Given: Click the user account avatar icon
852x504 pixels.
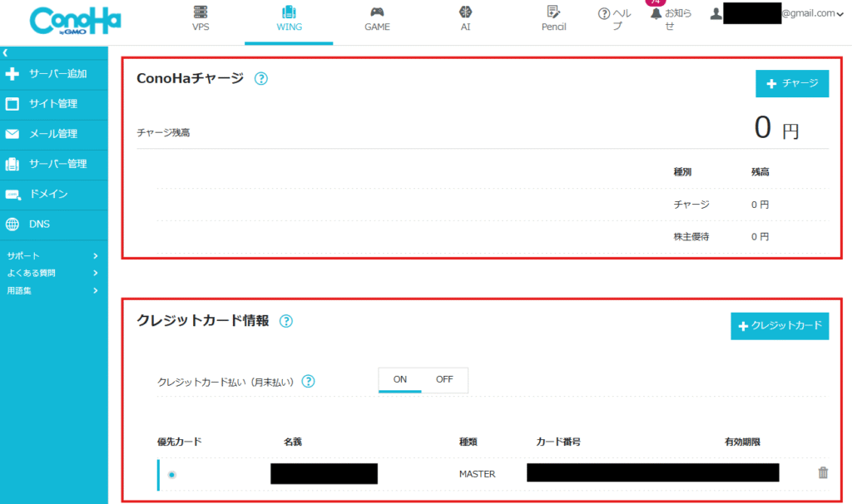Looking at the screenshot, I should click(x=716, y=13).
